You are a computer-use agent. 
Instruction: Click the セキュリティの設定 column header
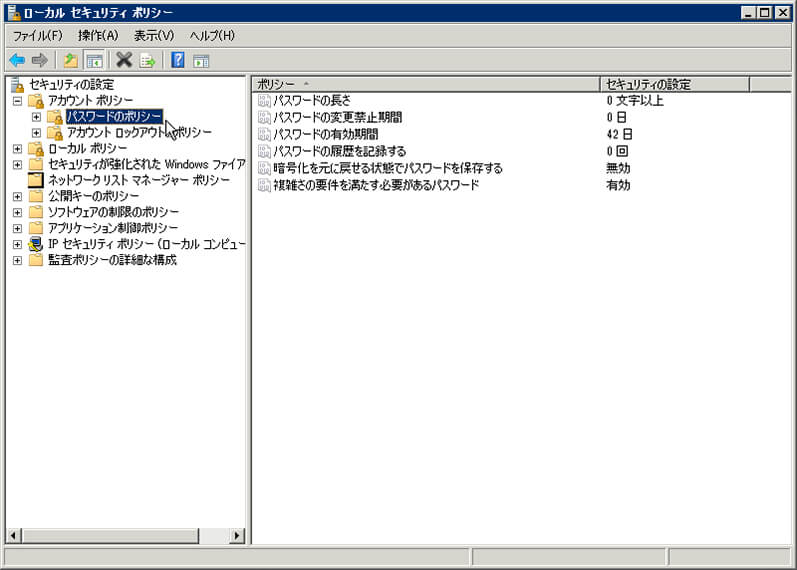click(x=675, y=84)
